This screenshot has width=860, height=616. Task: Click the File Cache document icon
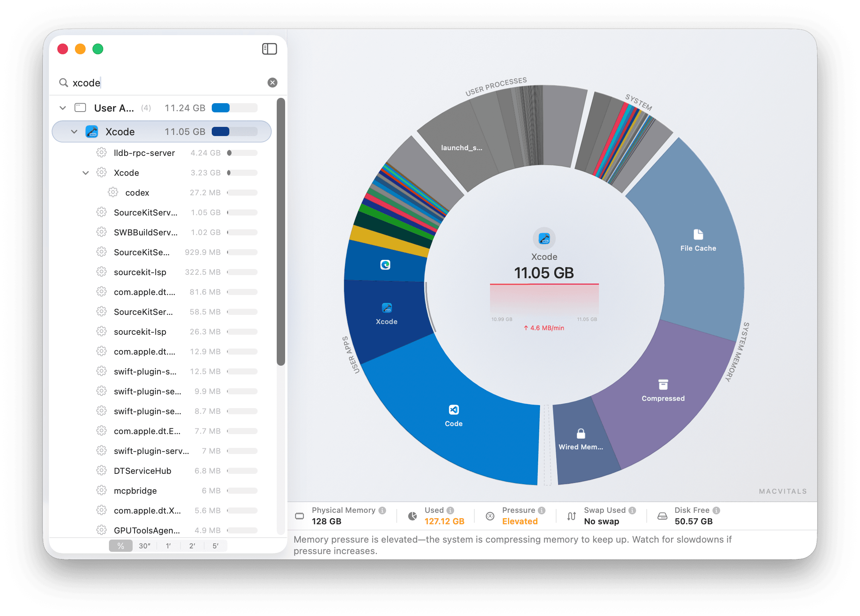[x=698, y=234]
